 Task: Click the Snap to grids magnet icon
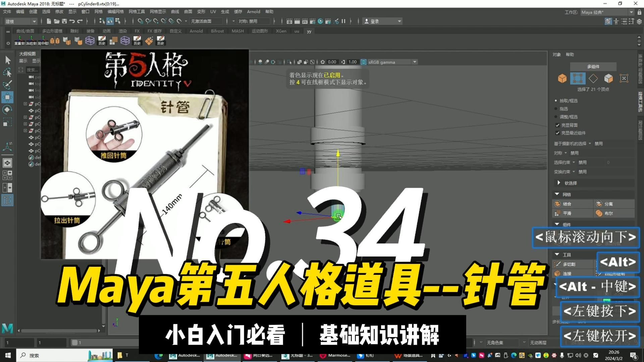(141, 21)
